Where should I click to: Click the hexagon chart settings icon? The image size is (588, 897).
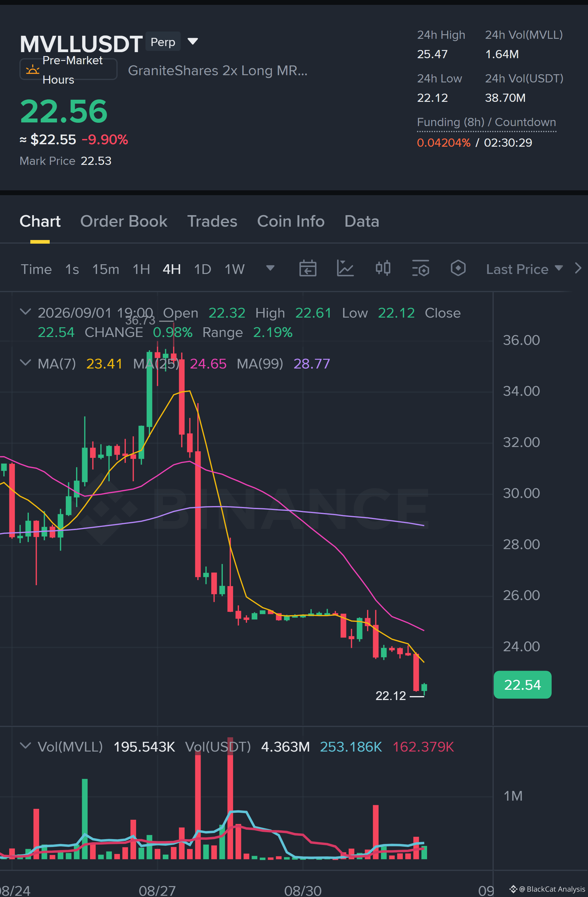[458, 268]
